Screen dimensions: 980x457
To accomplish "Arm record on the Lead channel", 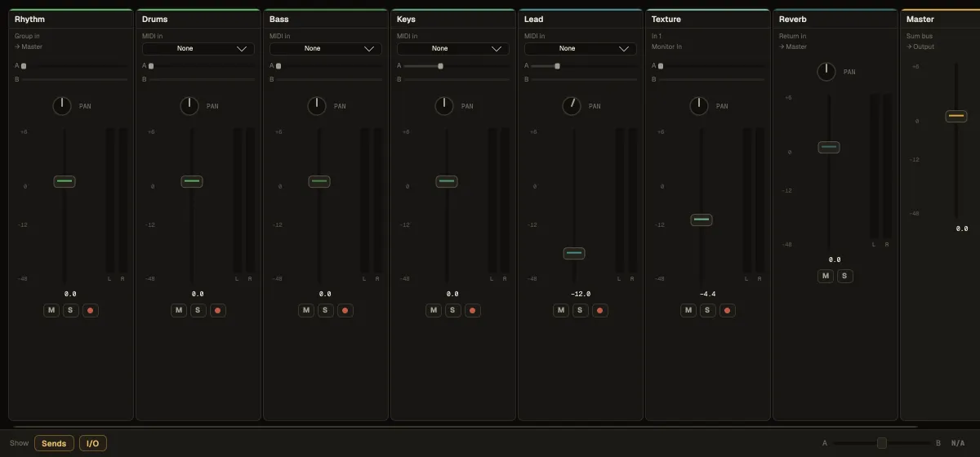I will click(599, 310).
